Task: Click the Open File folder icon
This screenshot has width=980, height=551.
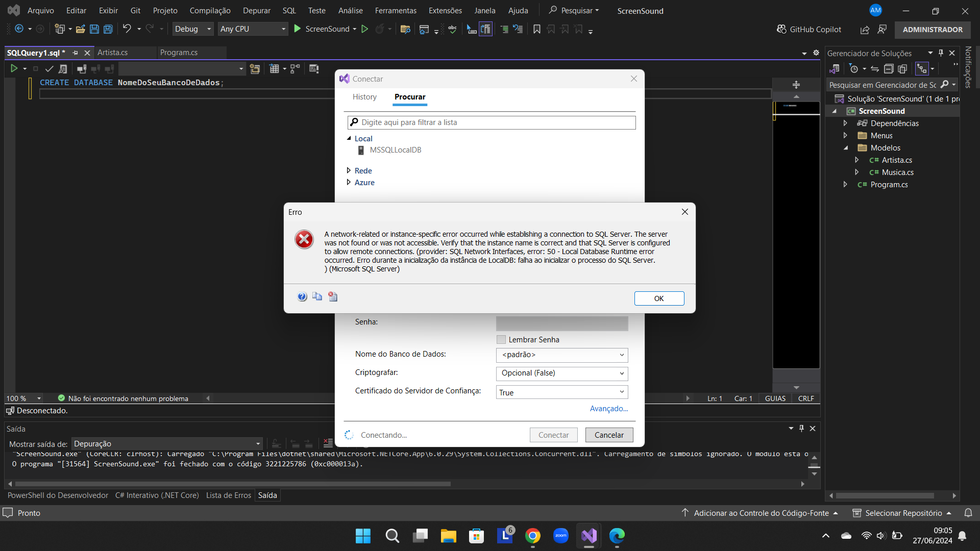Action: [x=80, y=29]
